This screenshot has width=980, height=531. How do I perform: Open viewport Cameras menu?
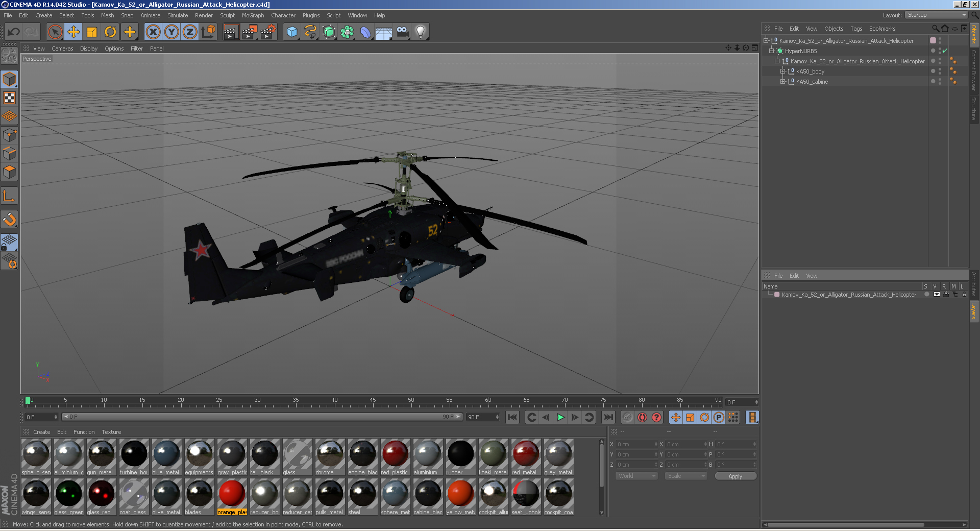[62, 49]
